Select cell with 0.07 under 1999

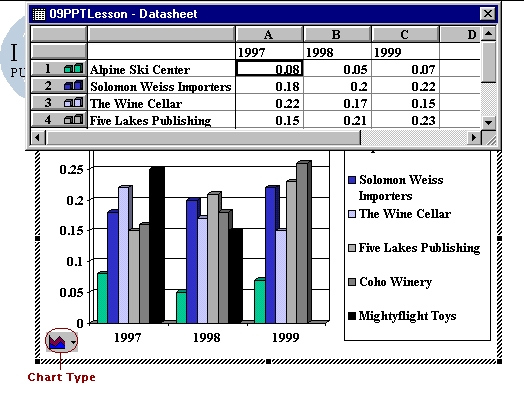[405, 69]
